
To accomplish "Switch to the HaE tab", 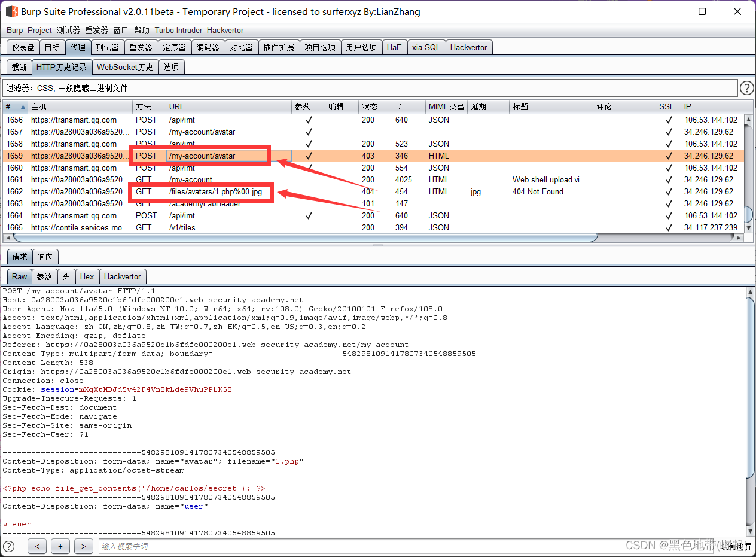I will pos(394,47).
